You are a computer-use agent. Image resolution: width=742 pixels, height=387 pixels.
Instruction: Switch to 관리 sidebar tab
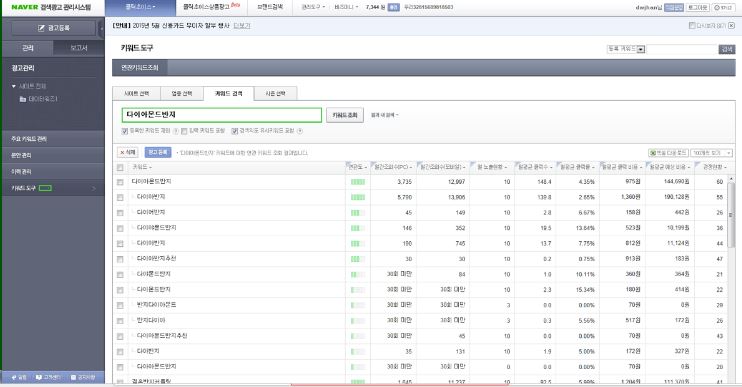point(28,48)
